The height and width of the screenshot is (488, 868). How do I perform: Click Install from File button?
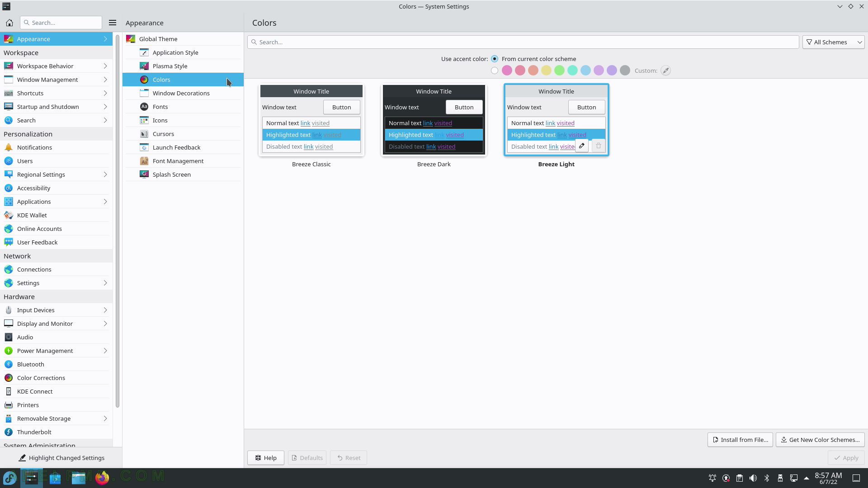click(741, 440)
